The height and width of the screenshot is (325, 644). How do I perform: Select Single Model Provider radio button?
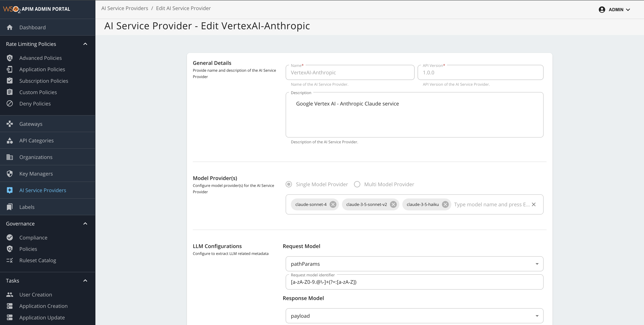click(x=289, y=184)
